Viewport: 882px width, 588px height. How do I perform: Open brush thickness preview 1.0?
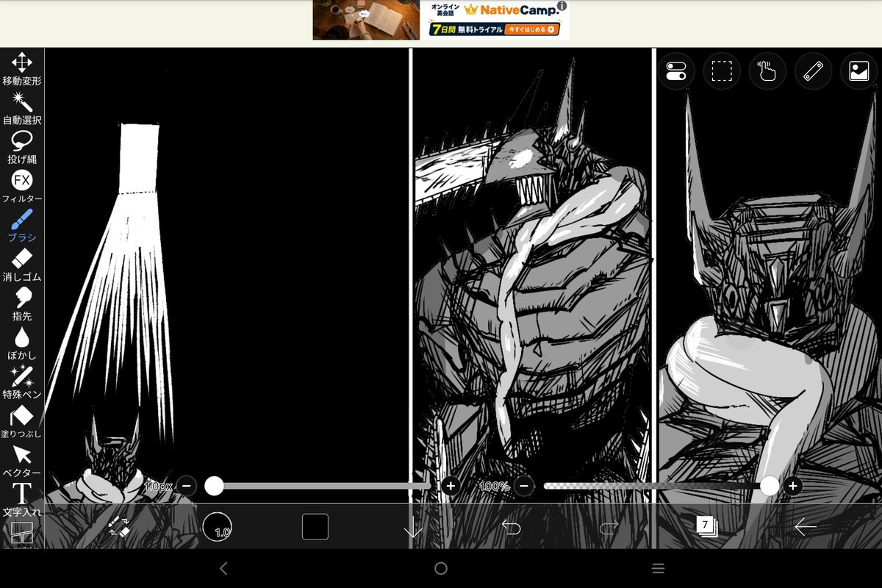tap(217, 526)
